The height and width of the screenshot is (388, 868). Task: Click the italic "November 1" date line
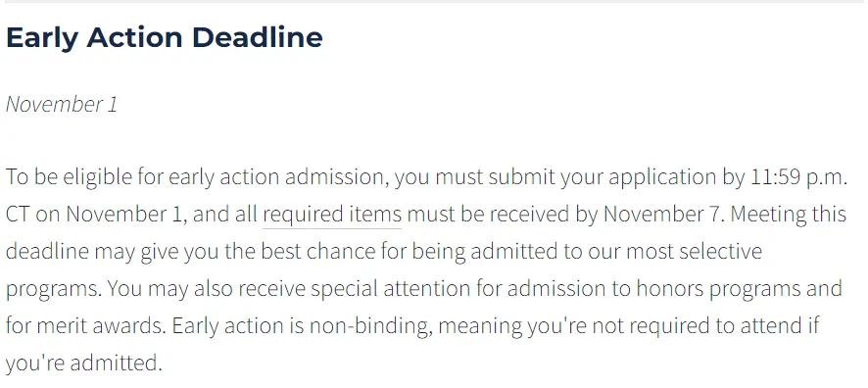coord(62,104)
